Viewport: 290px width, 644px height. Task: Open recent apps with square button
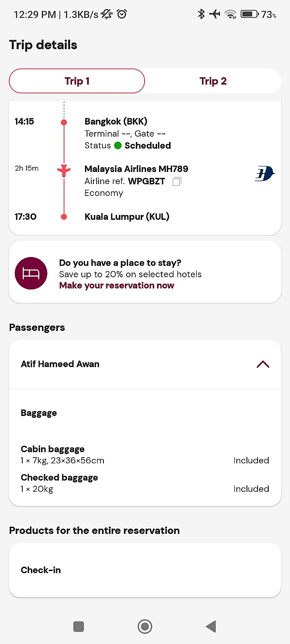(78, 627)
